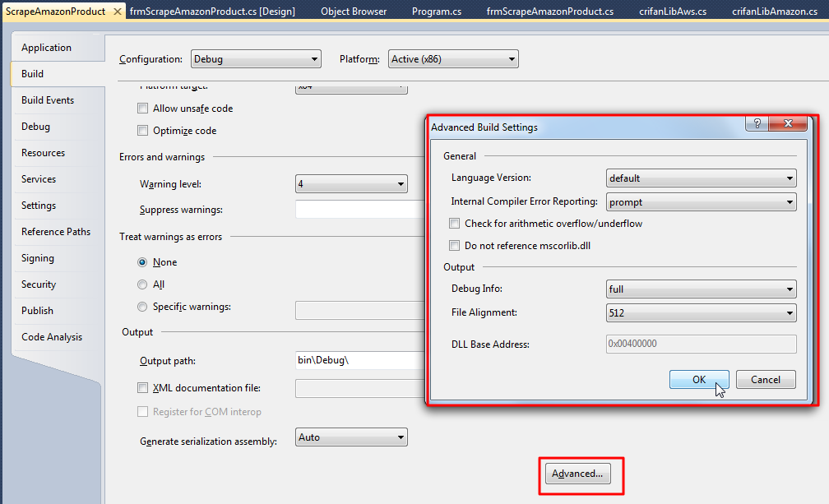Go to the Services properties page

pyautogui.click(x=58, y=179)
